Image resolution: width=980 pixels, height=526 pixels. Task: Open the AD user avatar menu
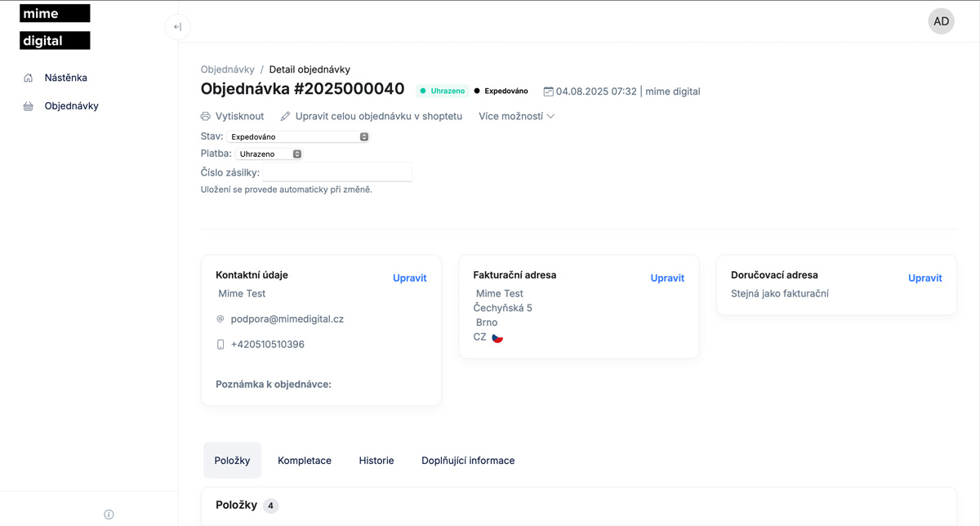[x=941, y=21]
